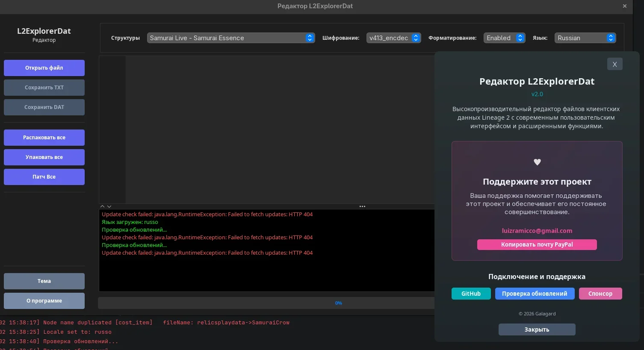Collapse log panel with the up arrow
Viewport: 644px width, 350px height.
click(x=102, y=206)
